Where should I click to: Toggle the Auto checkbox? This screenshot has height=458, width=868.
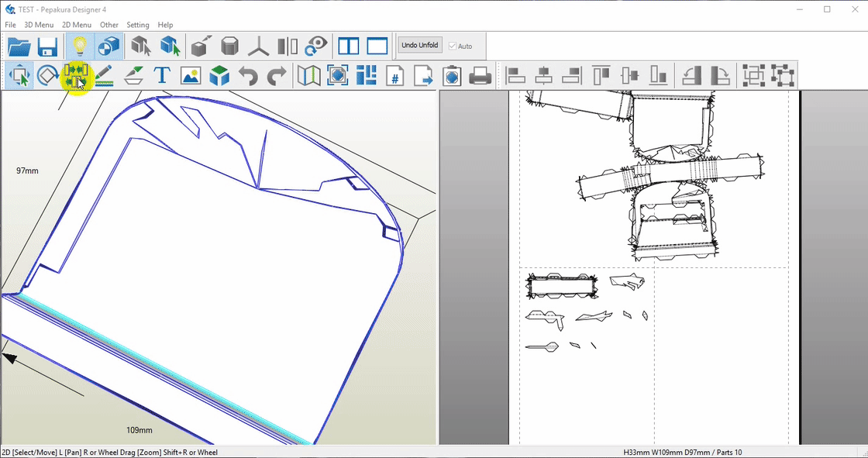[453, 46]
